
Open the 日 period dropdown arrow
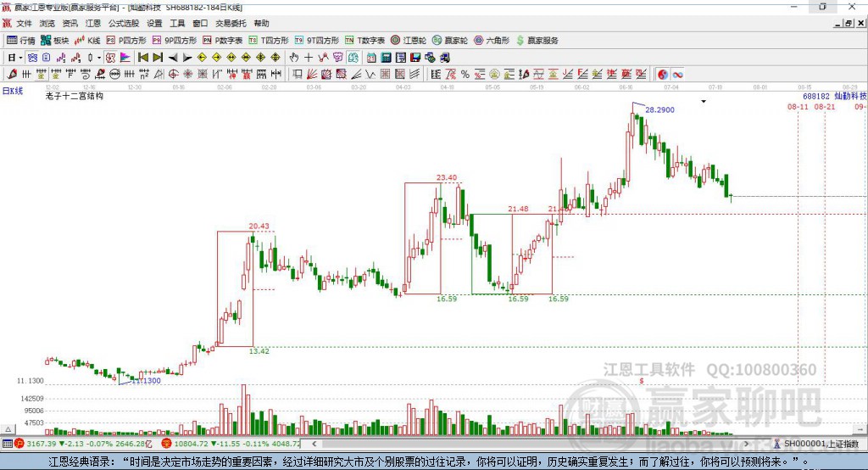coord(20,58)
